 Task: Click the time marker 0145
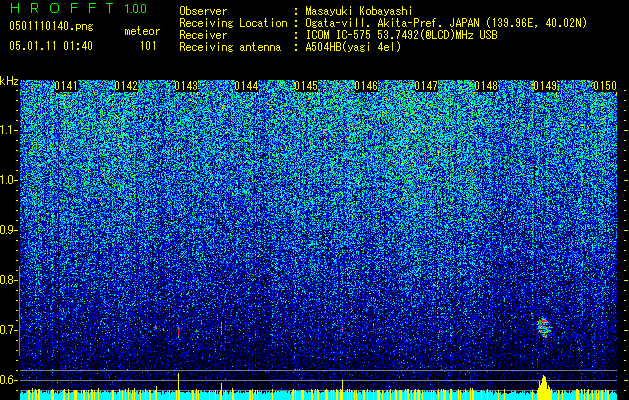(x=306, y=86)
